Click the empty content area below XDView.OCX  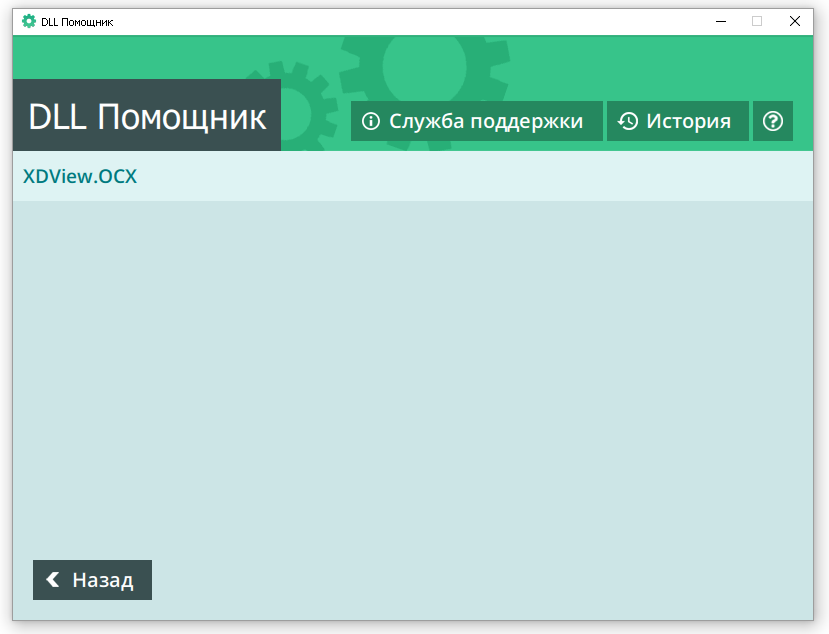pos(414,370)
